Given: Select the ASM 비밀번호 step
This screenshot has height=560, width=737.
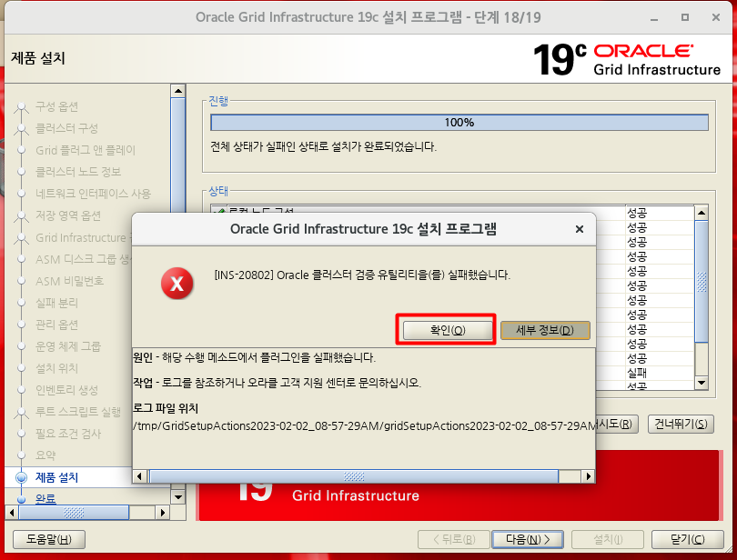Looking at the screenshot, I should 69,281.
